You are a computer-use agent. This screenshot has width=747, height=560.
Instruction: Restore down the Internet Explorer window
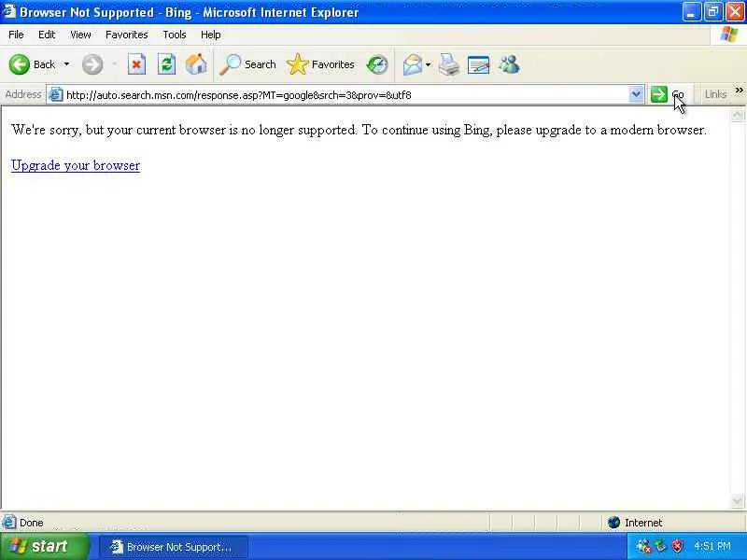(712, 12)
